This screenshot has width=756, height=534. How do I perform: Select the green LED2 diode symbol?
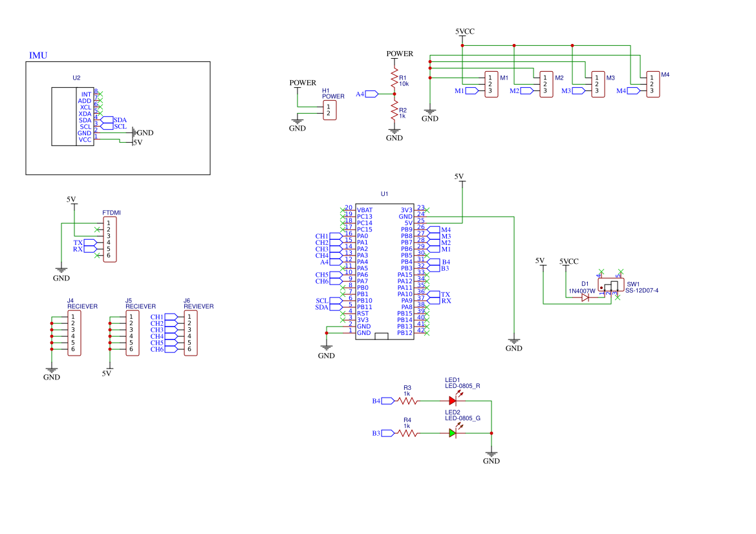click(x=453, y=433)
